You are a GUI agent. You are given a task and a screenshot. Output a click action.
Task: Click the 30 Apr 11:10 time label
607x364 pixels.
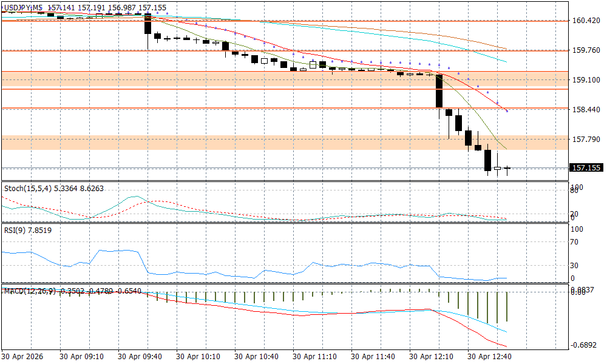coord(315,356)
